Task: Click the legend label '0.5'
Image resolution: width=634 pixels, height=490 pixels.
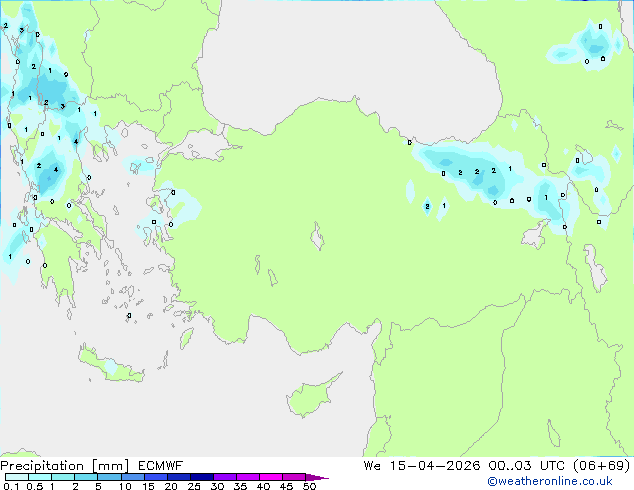Action: pos(35,486)
